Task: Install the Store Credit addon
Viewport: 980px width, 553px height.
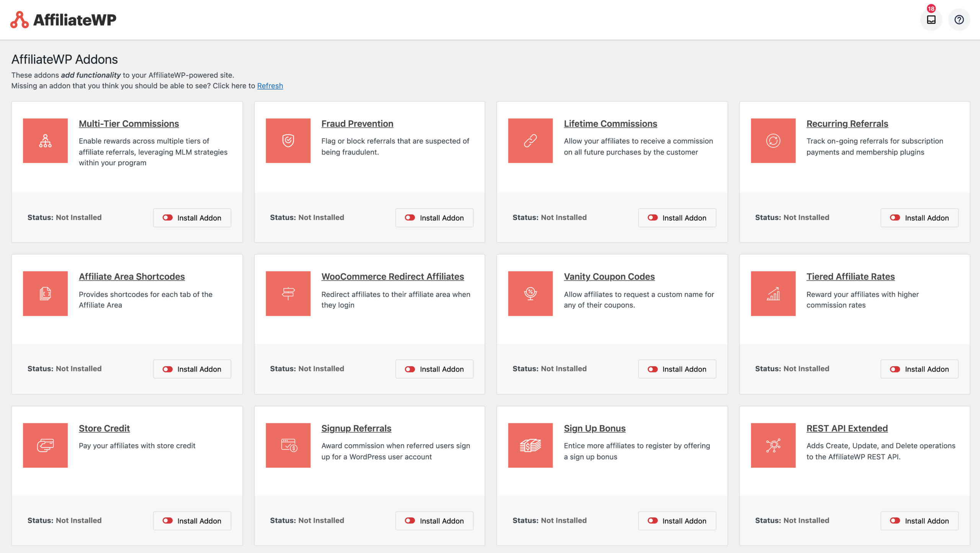Action: pyautogui.click(x=192, y=520)
